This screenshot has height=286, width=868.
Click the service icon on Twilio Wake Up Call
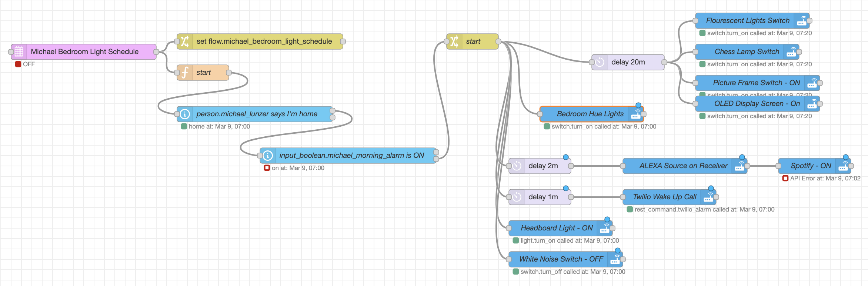coord(708,197)
